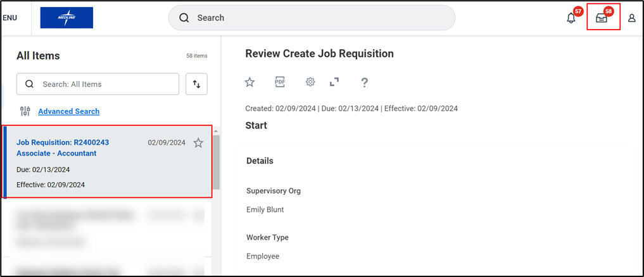Open the Menu at the top left
644x277 pixels.
(x=9, y=18)
